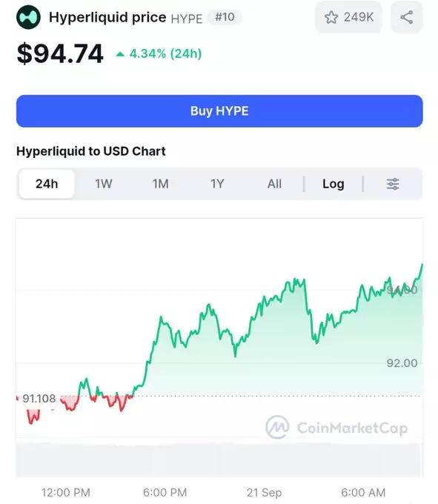Click the 4.34% (24h) change label

point(165,53)
